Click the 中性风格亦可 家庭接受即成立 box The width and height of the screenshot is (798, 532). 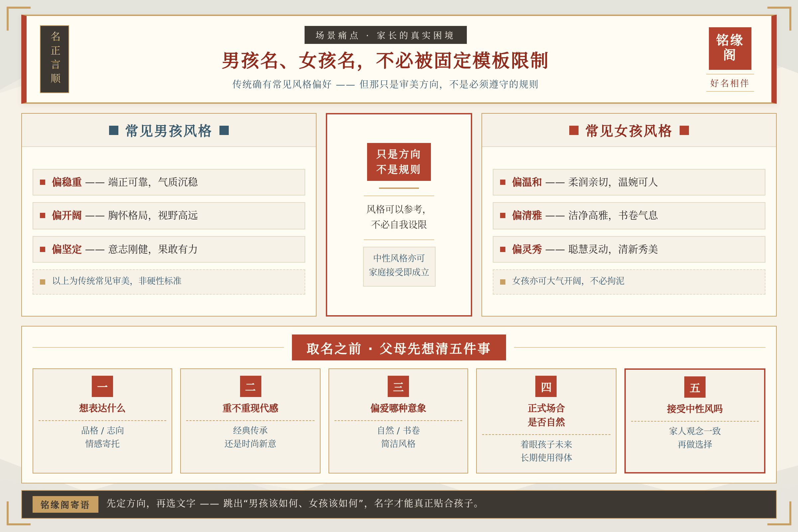point(399,266)
